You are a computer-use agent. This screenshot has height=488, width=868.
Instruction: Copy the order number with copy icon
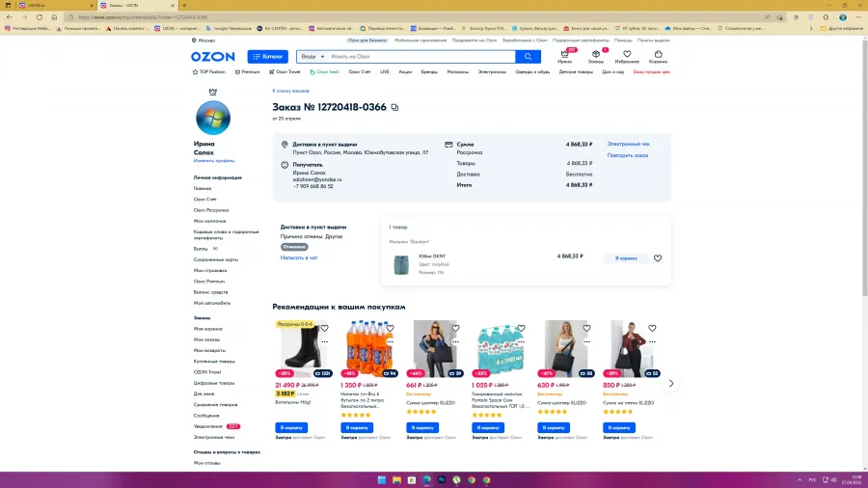point(394,107)
